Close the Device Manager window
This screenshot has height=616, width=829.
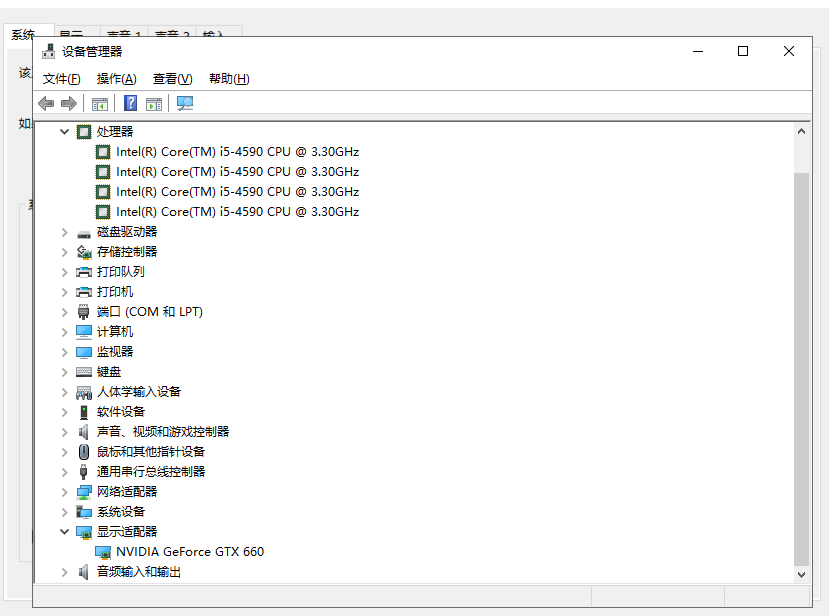point(789,51)
